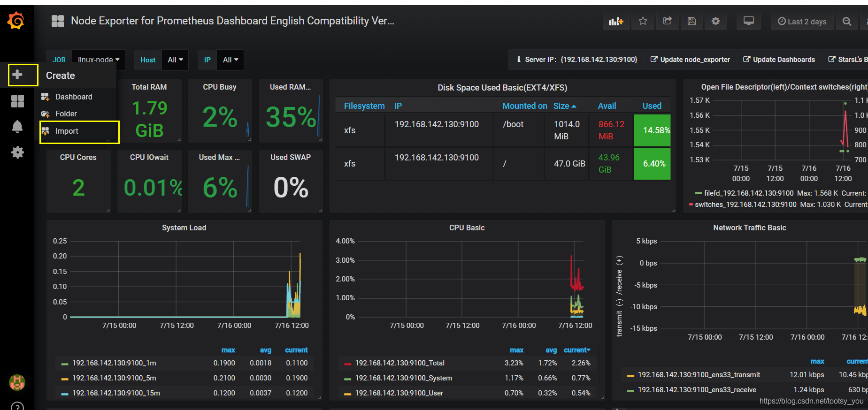Screen dimensions: 868x410
Task: Open the Last 2 days time picker
Action: 802,21
